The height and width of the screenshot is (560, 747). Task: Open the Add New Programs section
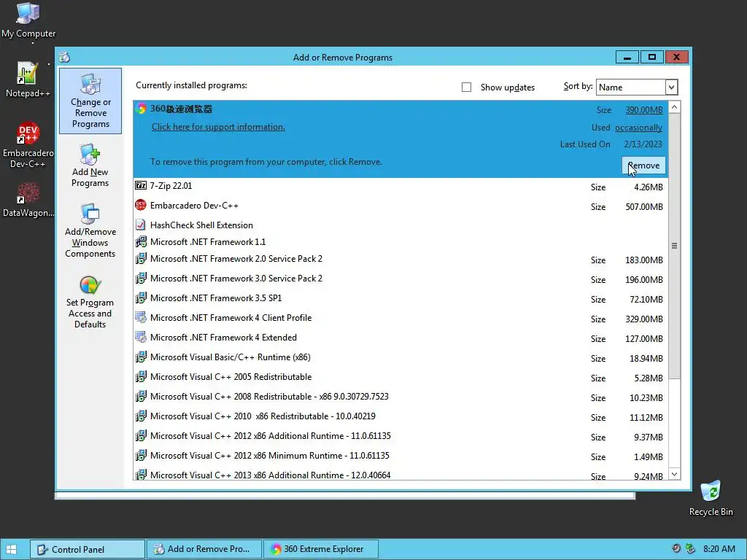pyautogui.click(x=90, y=166)
